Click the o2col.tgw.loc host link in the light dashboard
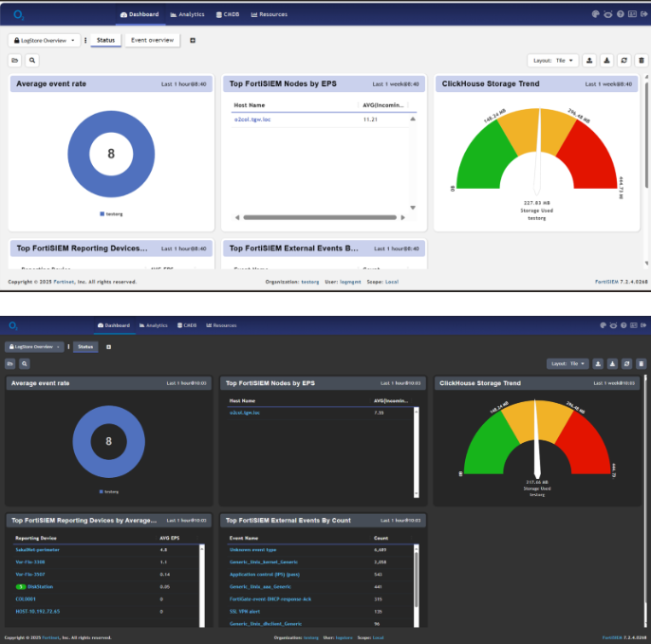Screen dimensions: 651x644 (252, 120)
